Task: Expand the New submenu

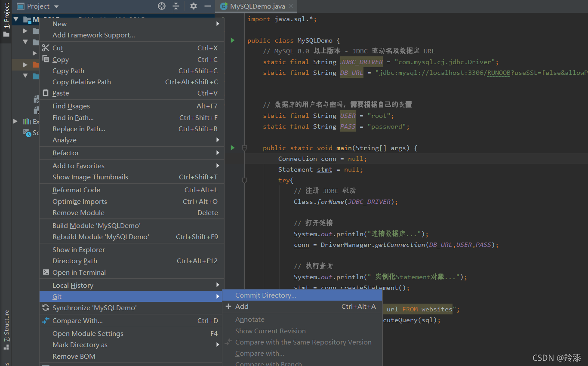Action: 132,24
